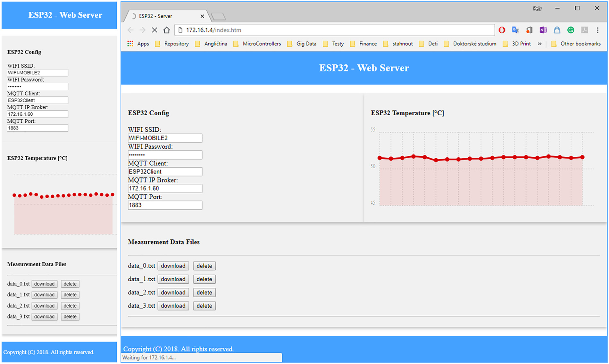The height and width of the screenshot is (364, 609).
Task: Click the browser back arrow
Action: tap(130, 30)
